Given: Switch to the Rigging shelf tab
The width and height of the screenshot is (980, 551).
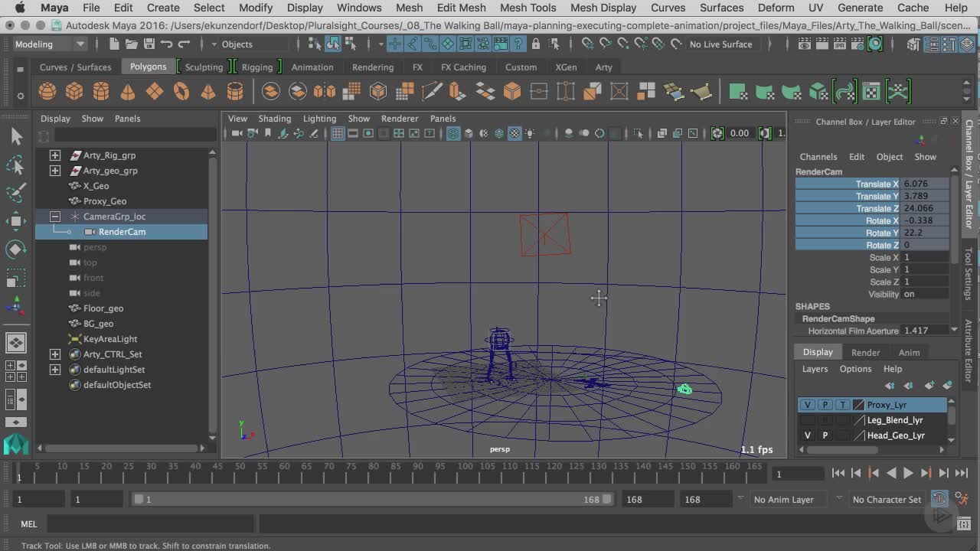Looking at the screenshot, I should tap(257, 67).
